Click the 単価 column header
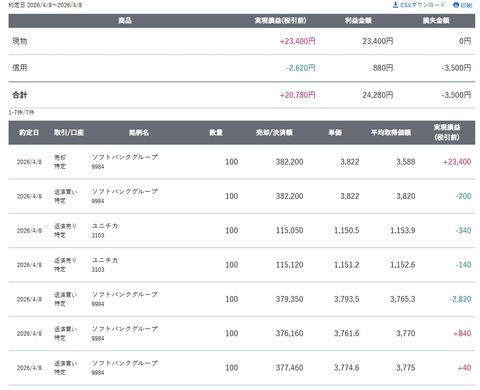The height and width of the screenshot is (390, 480). click(x=335, y=133)
